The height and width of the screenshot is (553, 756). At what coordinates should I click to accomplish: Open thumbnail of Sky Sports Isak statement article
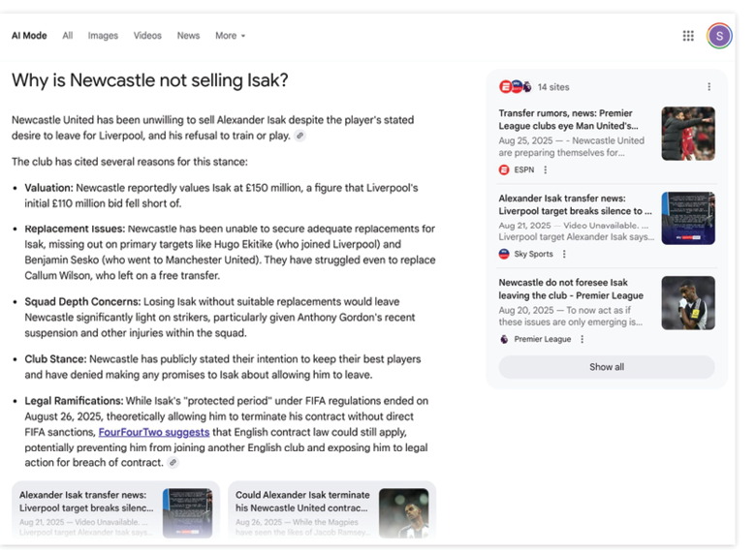pyautogui.click(x=688, y=218)
